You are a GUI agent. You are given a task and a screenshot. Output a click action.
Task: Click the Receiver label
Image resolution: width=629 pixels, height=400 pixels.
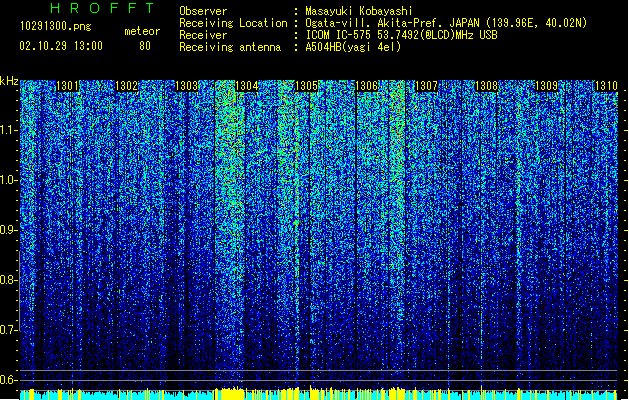(203, 35)
